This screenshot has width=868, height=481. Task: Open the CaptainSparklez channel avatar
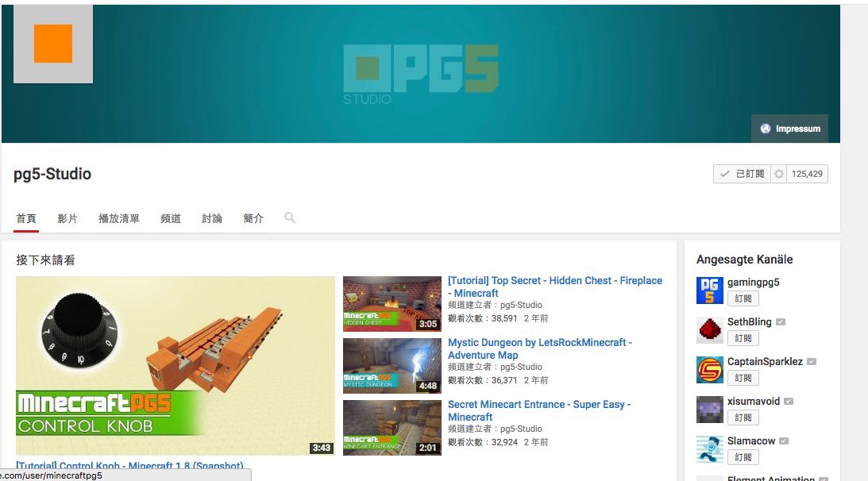click(710, 371)
